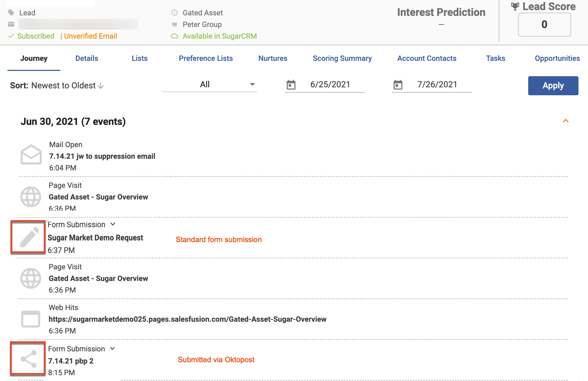The height and width of the screenshot is (381, 588).
Task: Expand the 7.14.21 pbp 2 form submission
Action: [x=112, y=348]
